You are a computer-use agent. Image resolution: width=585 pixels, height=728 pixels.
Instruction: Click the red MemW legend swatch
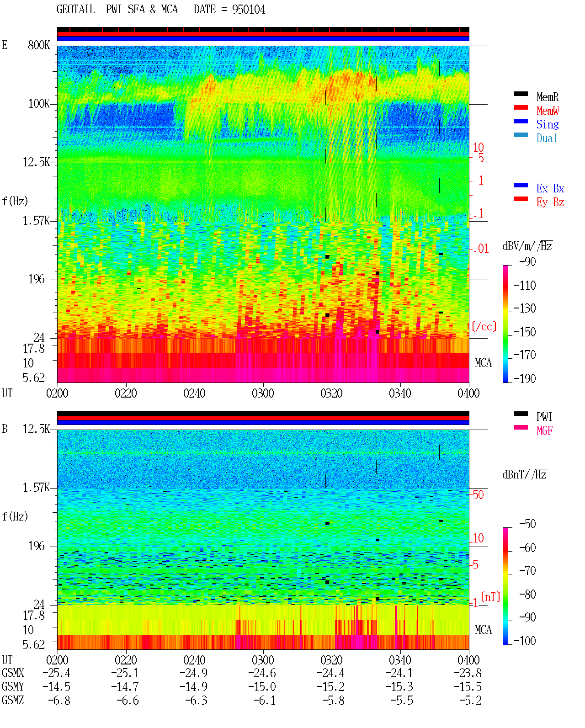(521, 108)
